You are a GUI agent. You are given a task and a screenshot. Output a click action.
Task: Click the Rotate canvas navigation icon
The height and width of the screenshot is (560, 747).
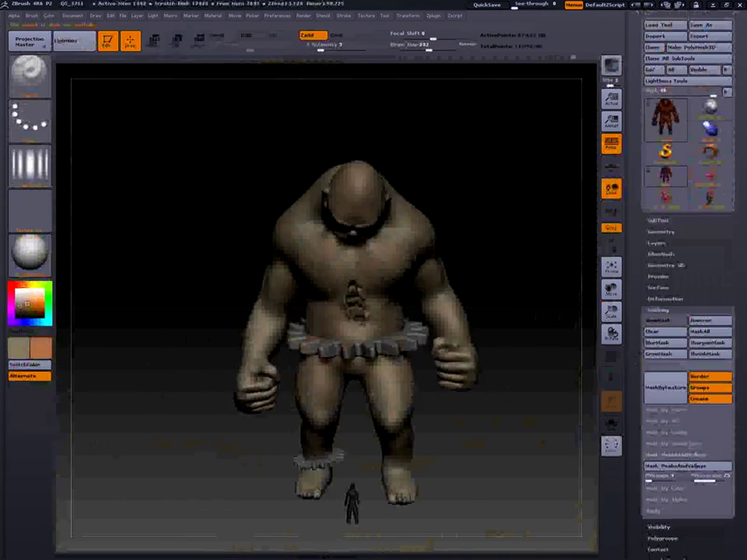point(611,334)
